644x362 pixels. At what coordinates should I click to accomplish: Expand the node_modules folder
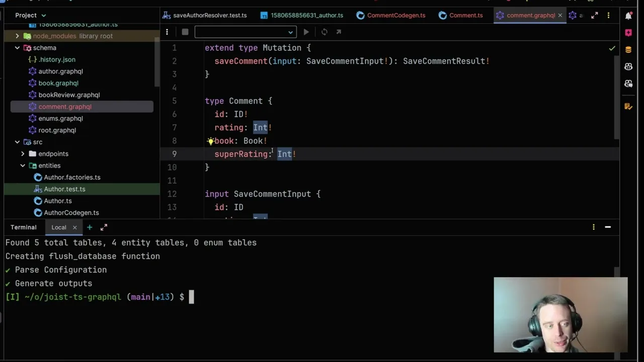pos(17,36)
